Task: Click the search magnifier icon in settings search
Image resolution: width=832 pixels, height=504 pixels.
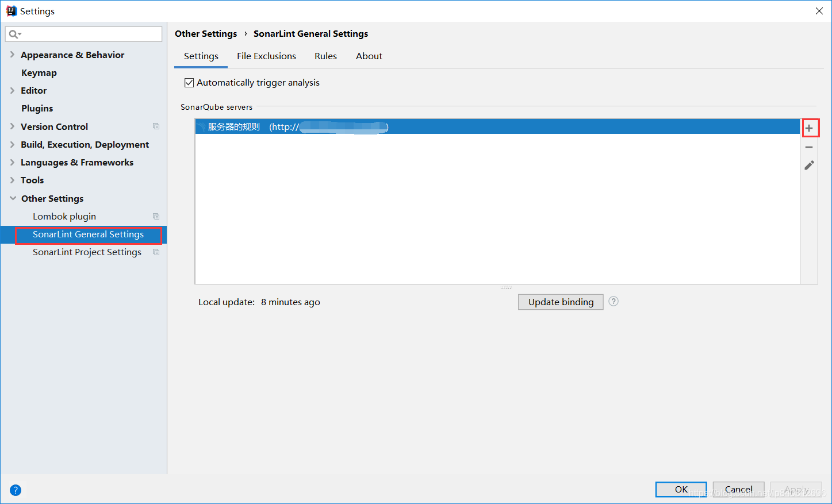Action: coord(14,34)
